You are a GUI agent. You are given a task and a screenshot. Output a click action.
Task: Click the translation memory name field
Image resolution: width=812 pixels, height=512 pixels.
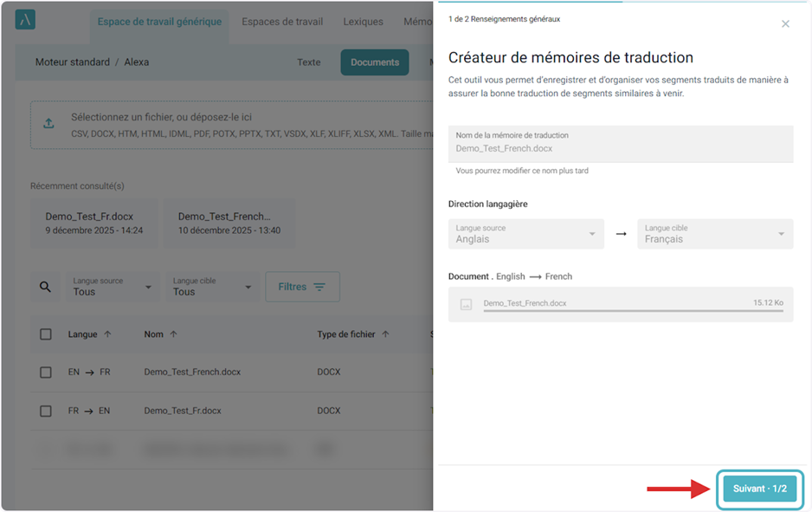[x=620, y=144]
